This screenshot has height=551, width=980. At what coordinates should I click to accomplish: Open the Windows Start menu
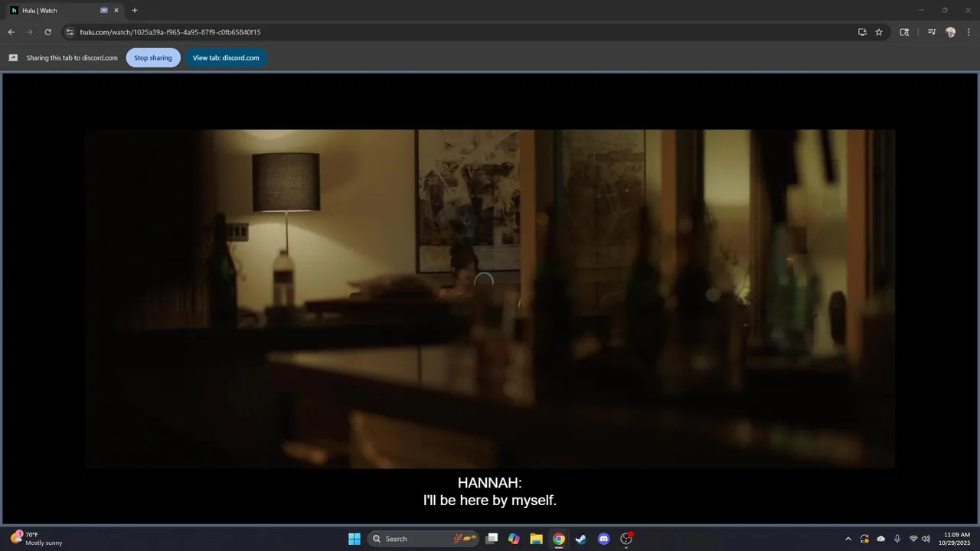pos(354,539)
